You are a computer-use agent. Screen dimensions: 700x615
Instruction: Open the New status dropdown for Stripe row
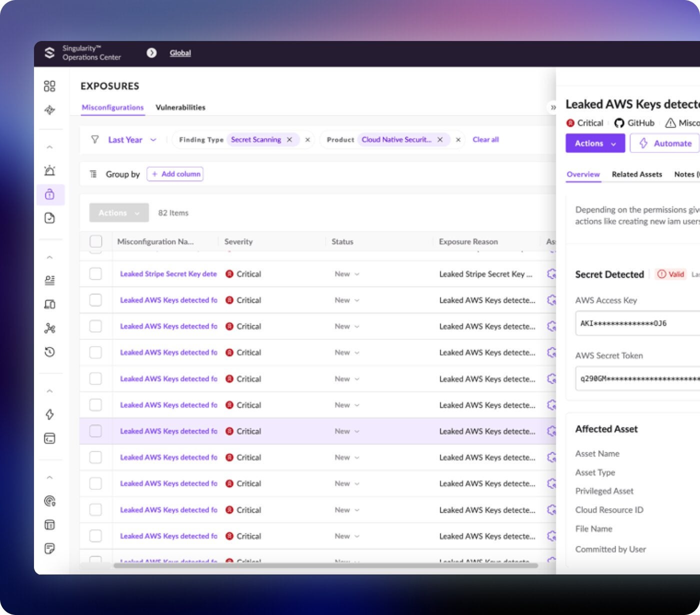pyautogui.click(x=347, y=274)
